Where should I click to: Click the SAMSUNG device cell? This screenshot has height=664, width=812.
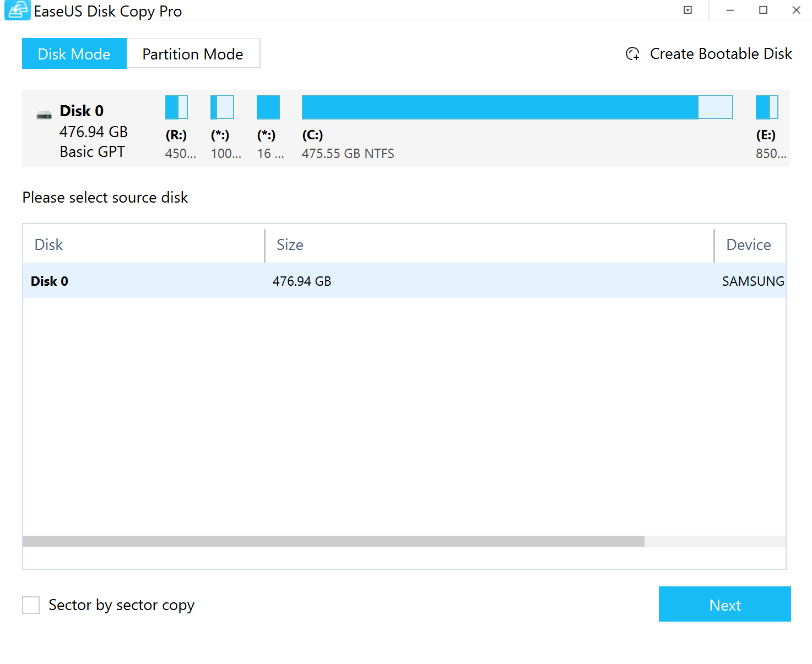coord(753,281)
